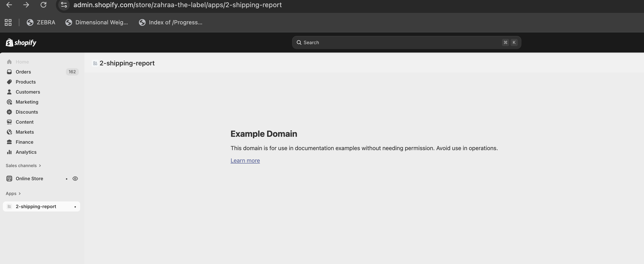Open the browser apps grid button
This screenshot has height=264, width=644.
point(8,22)
